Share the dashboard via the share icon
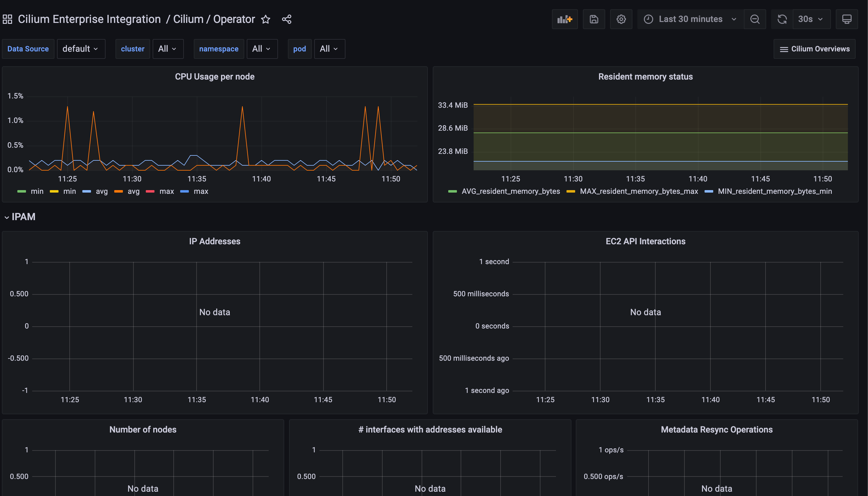 pos(286,19)
